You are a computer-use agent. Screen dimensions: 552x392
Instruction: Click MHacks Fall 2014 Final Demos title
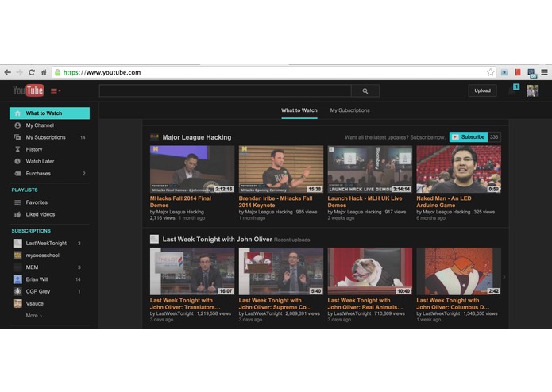(x=180, y=202)
